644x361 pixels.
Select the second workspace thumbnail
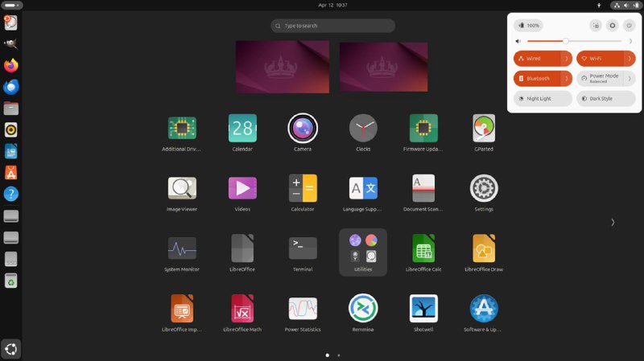(x=384, y=67)
